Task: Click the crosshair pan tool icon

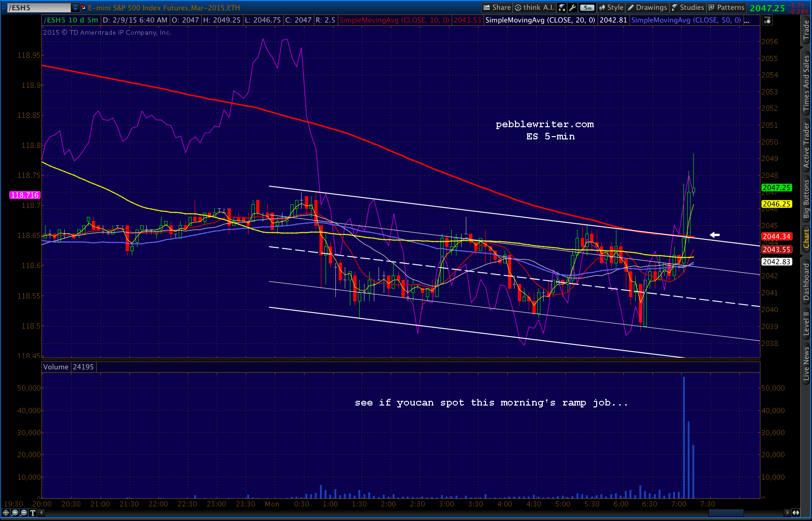Action: 6,513
